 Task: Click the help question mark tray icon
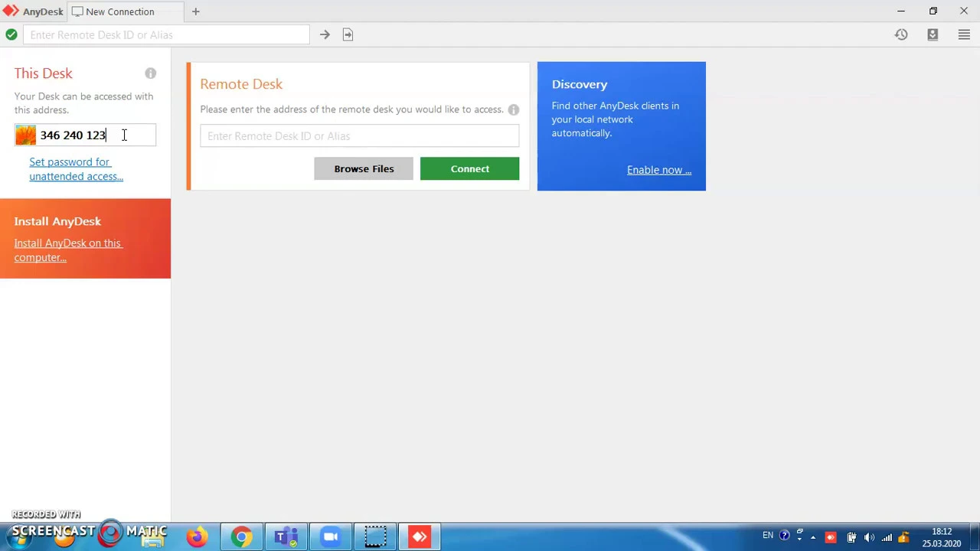(x=784, y=536)
